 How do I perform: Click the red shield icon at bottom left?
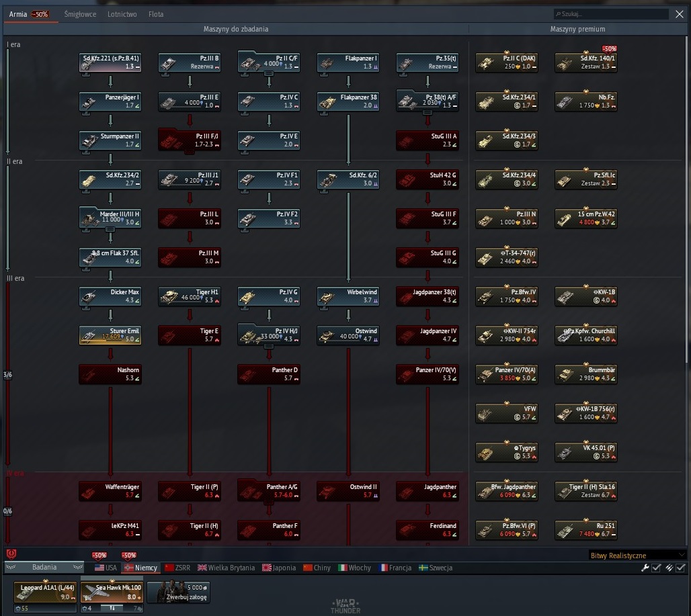11,554
